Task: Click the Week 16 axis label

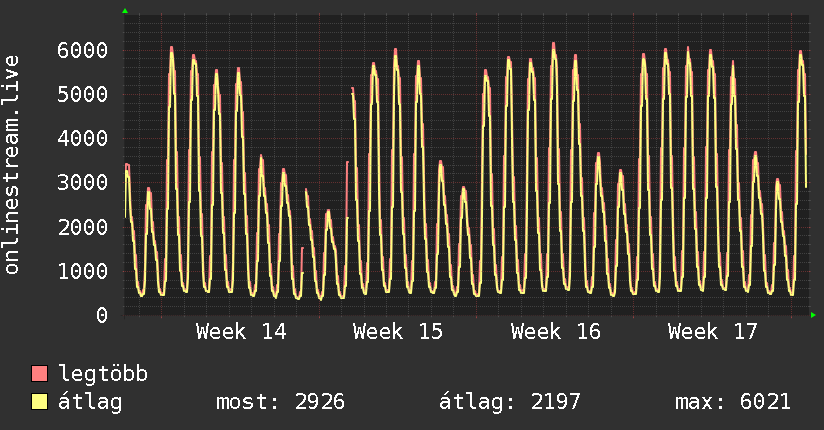Action: (x=555, y=332)
